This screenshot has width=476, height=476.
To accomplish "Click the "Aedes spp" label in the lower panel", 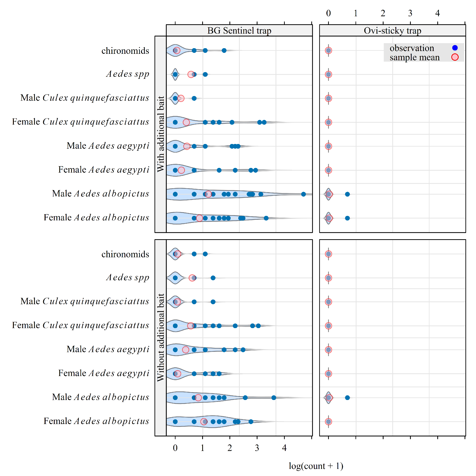I will (128, 277).
